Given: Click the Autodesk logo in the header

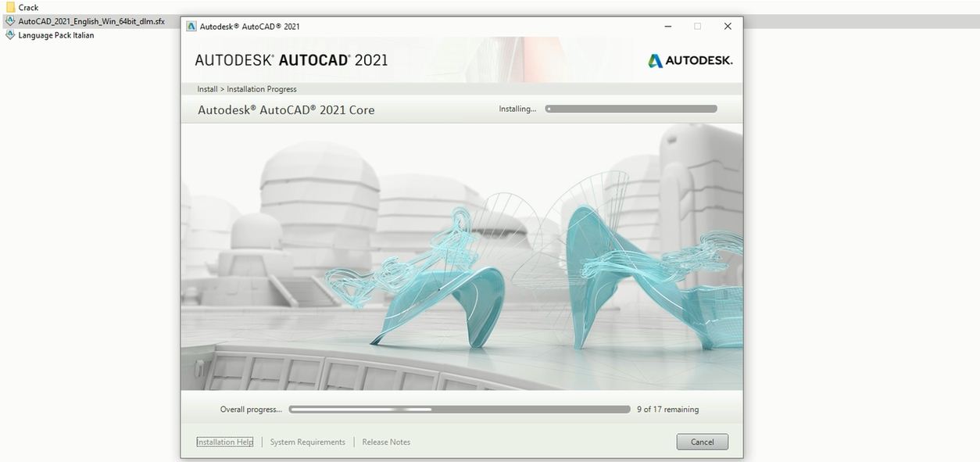Looking at the screenshot, I should tap(690, 60).
